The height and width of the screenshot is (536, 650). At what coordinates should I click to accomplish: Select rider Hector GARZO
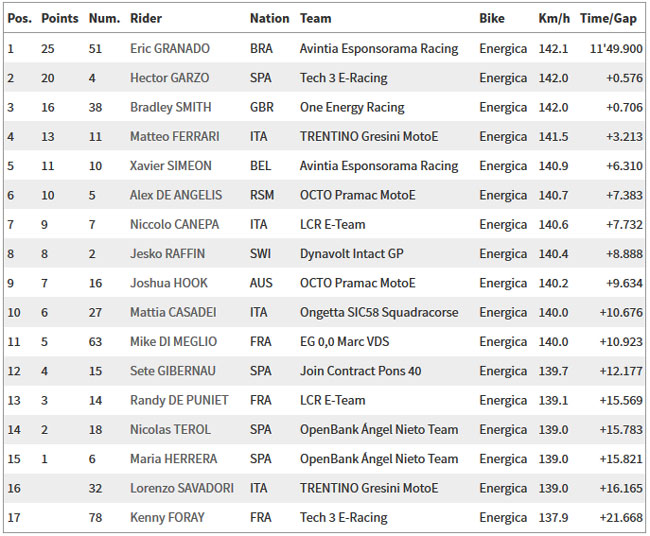[169, 78]
